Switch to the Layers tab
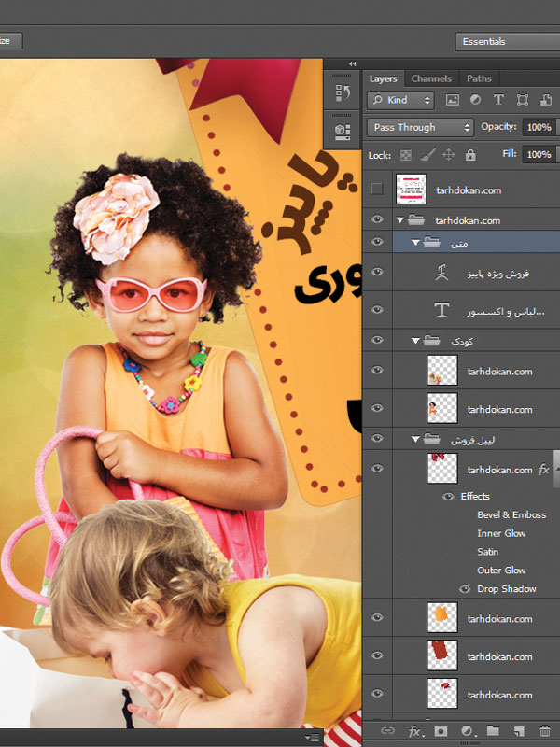Image resolution: width=560 pixels, height=747 pixels. coord(383,78)
